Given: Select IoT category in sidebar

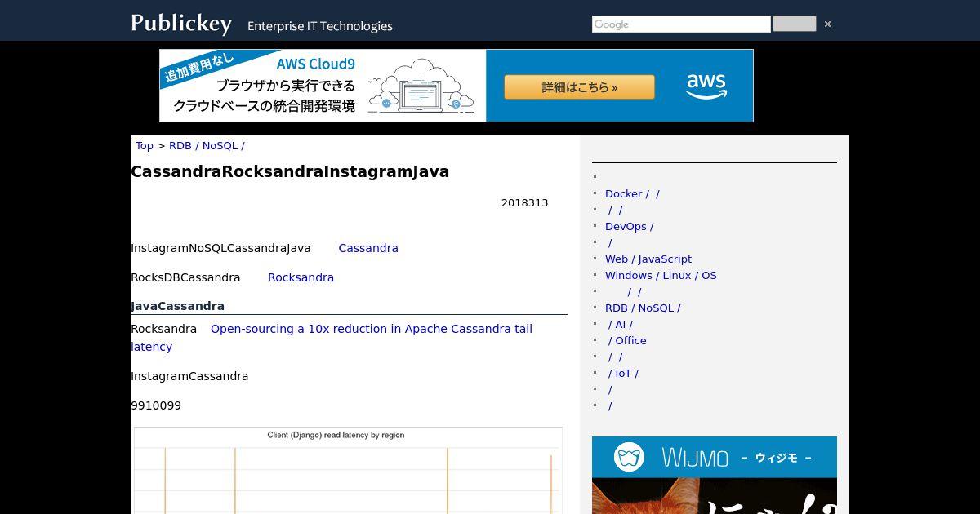Looking at the screenshot, I should pyautogui.click(x=622, y=373).
